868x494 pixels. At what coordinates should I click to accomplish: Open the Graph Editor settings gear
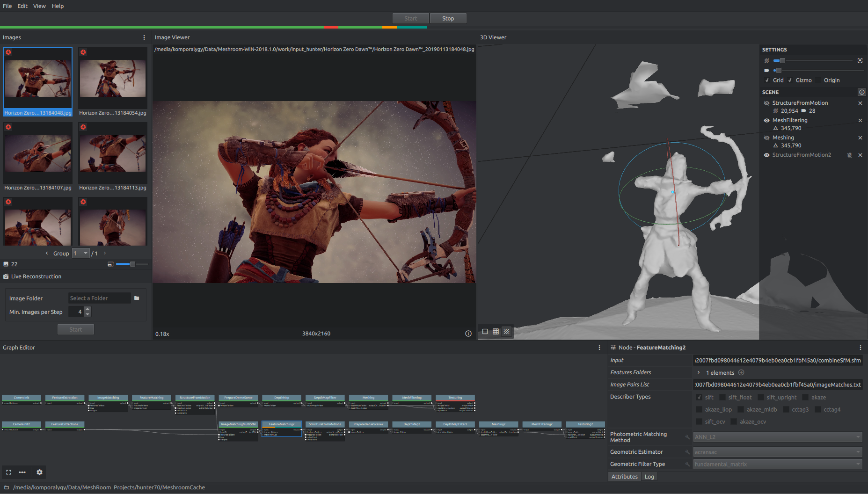[39, 472]
